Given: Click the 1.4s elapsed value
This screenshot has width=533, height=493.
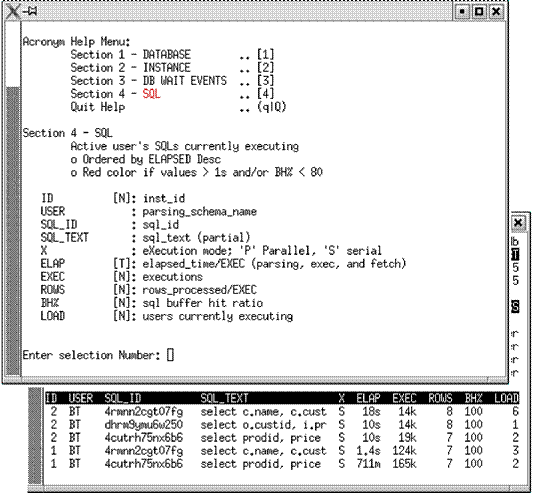Looking at the screenshot, I should [368, 450].
